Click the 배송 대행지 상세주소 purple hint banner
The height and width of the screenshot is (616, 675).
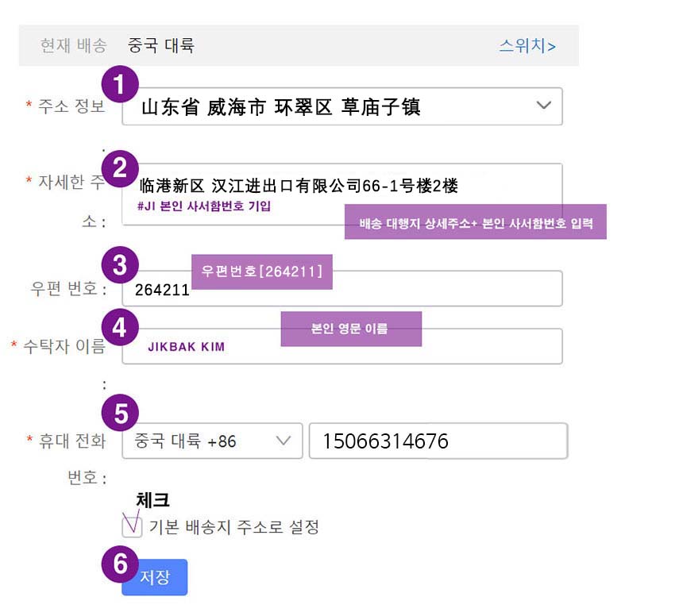pyautogui.click(x=475, y=221)
